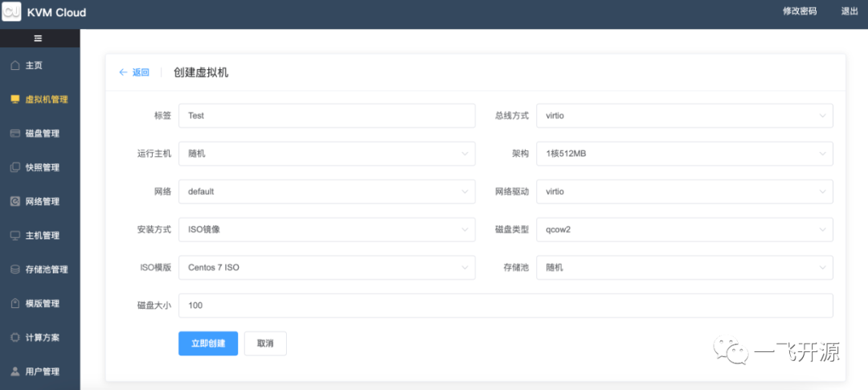Viewport: 868px width, 390px height.
Task: Click the KVM Cloud title text
Action: 56,12
